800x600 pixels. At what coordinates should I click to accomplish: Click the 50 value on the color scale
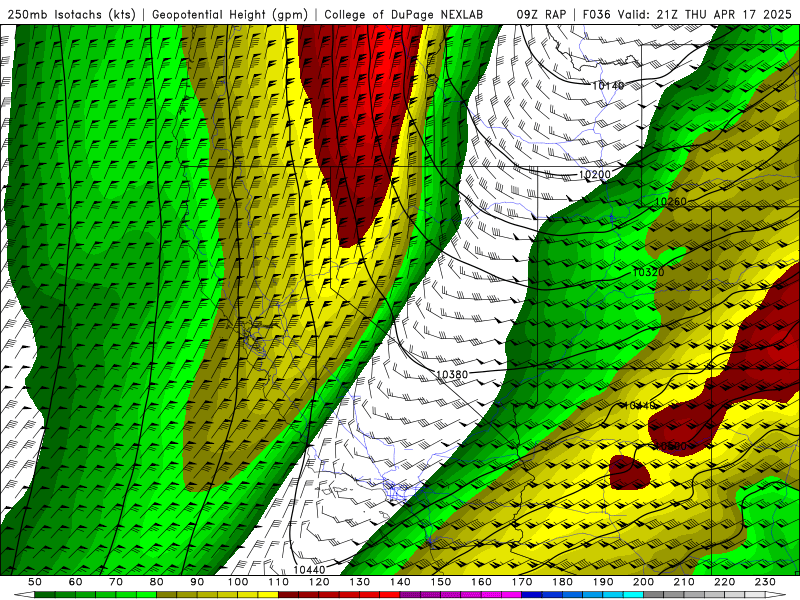[x=35, y=582]
